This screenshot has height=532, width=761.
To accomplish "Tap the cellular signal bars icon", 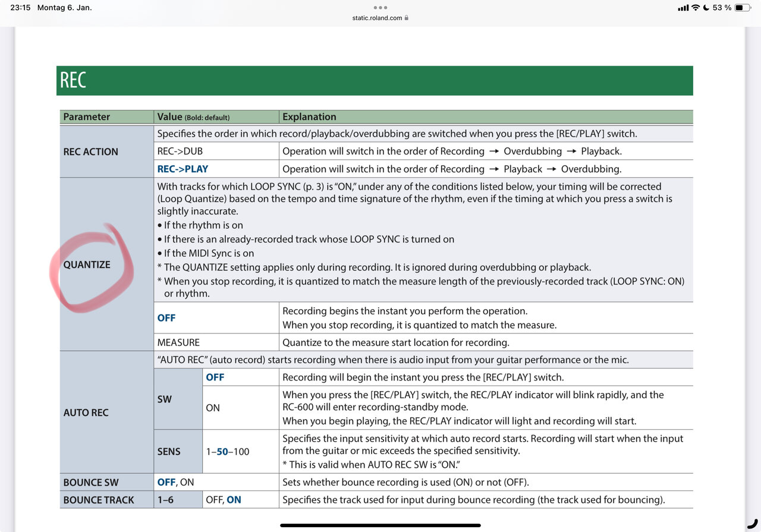I will click(683, 8).
